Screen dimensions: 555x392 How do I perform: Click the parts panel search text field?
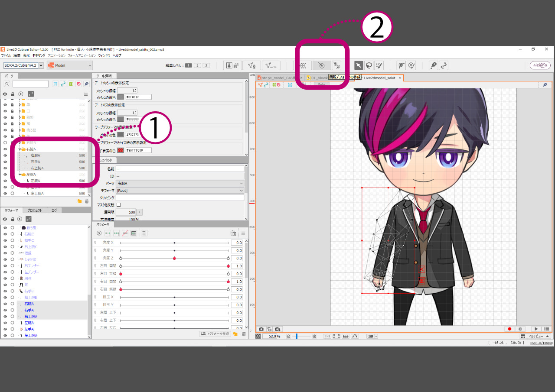(x=30, y=84)
